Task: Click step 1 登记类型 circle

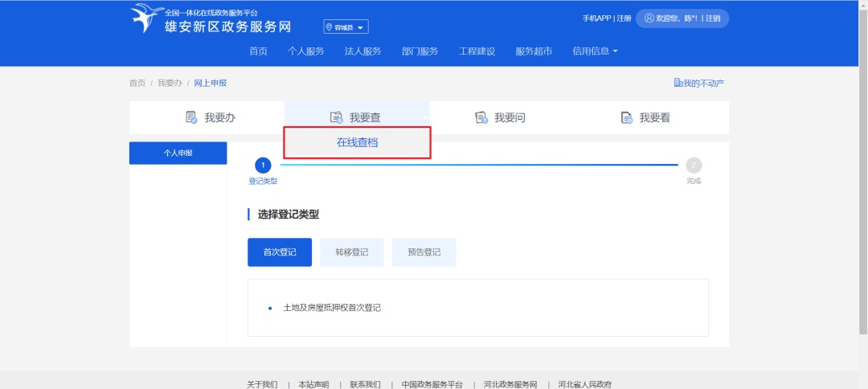Action: [263, 165]
